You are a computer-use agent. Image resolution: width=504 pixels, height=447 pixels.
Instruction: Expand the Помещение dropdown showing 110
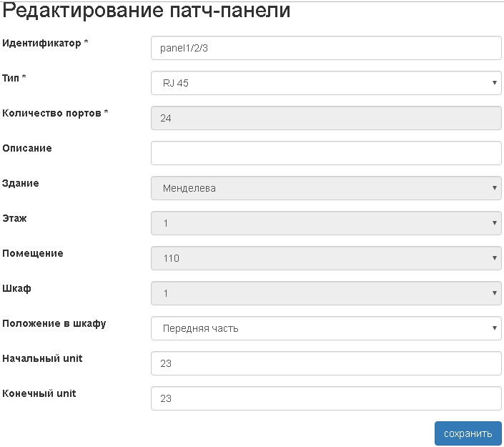326,258
